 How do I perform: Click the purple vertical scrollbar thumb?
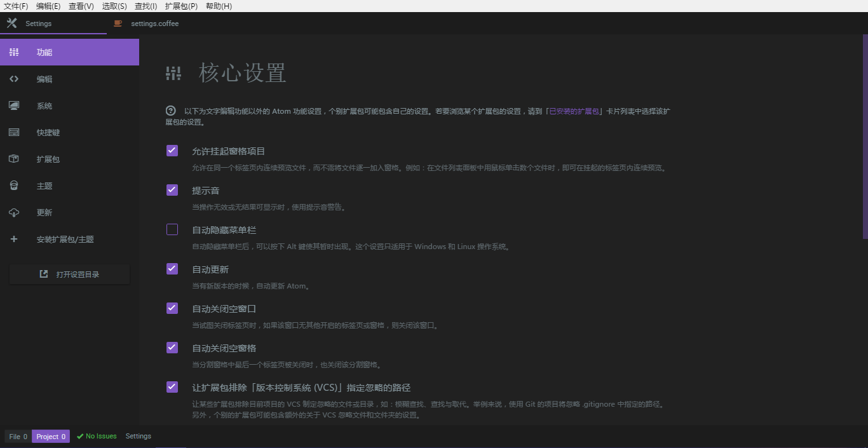[865, 136]
